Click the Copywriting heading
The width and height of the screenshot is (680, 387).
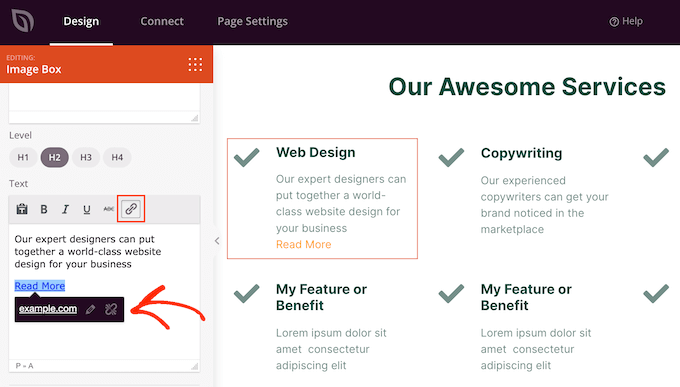coord(521,153)
